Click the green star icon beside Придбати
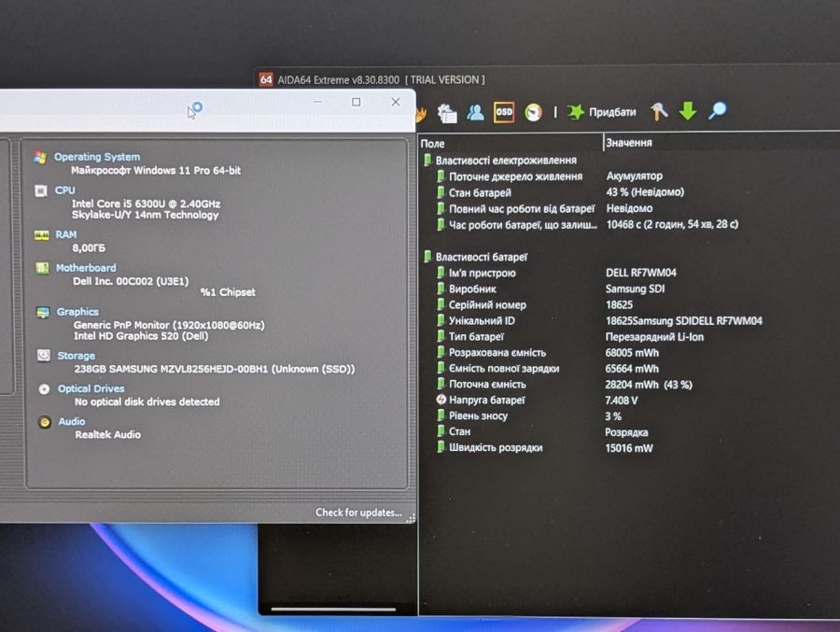 tap(576, 112)
